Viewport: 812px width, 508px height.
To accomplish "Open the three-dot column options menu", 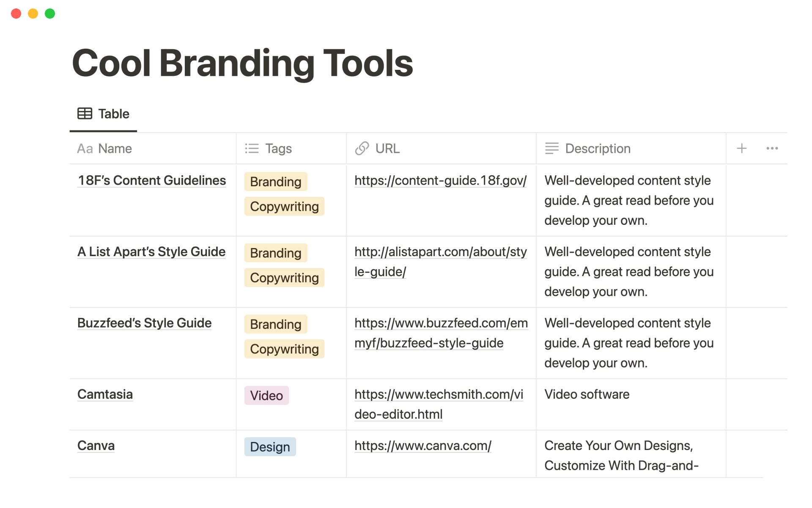I will point(772,149).
